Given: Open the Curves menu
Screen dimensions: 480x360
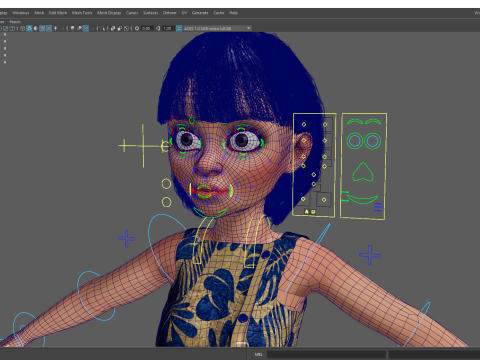Looking at the screenshot, I should (x=132, y=13).
